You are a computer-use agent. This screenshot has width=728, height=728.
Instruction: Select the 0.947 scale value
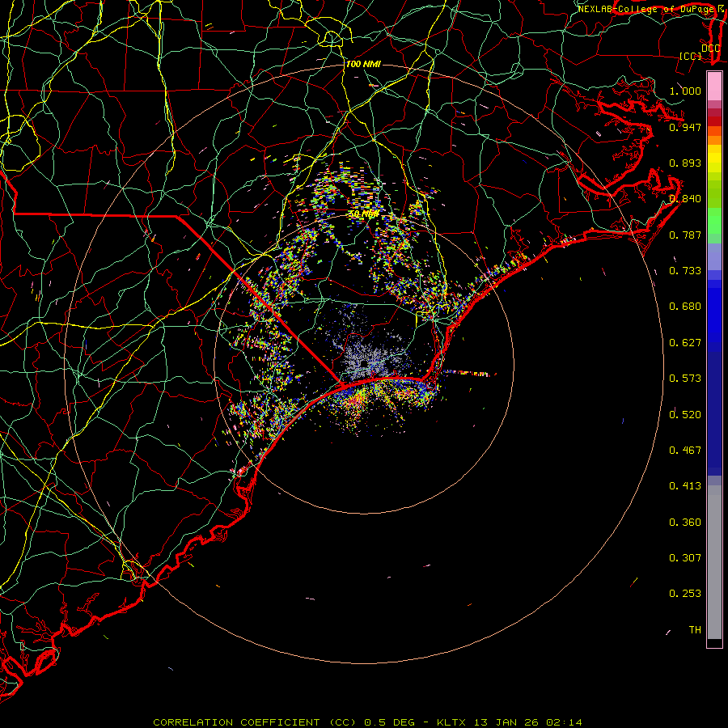click(x=685, y=127)
